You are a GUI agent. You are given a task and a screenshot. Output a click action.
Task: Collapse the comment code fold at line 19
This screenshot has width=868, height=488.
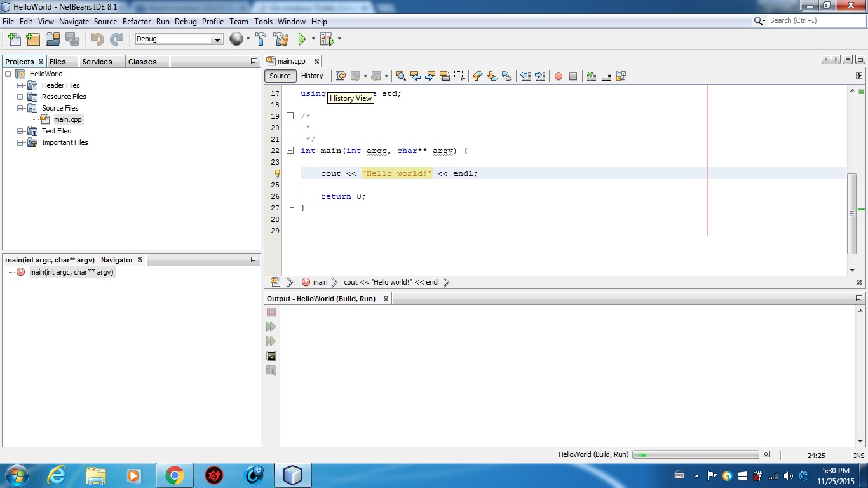(290, 116)
